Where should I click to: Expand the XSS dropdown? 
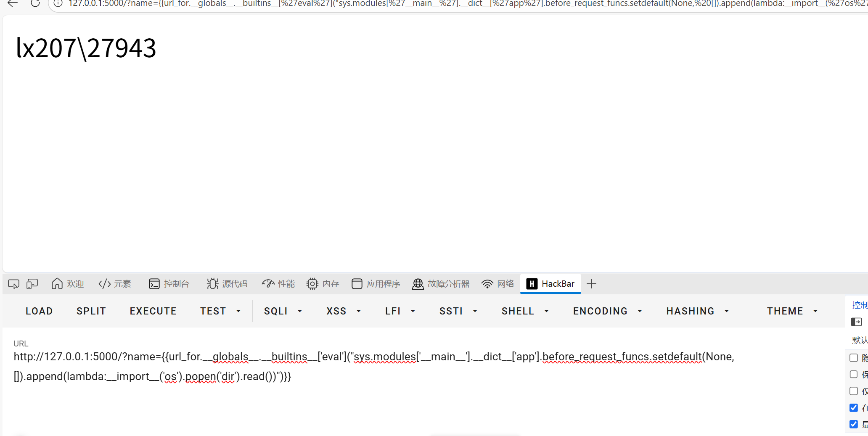[x=344, y=311]
